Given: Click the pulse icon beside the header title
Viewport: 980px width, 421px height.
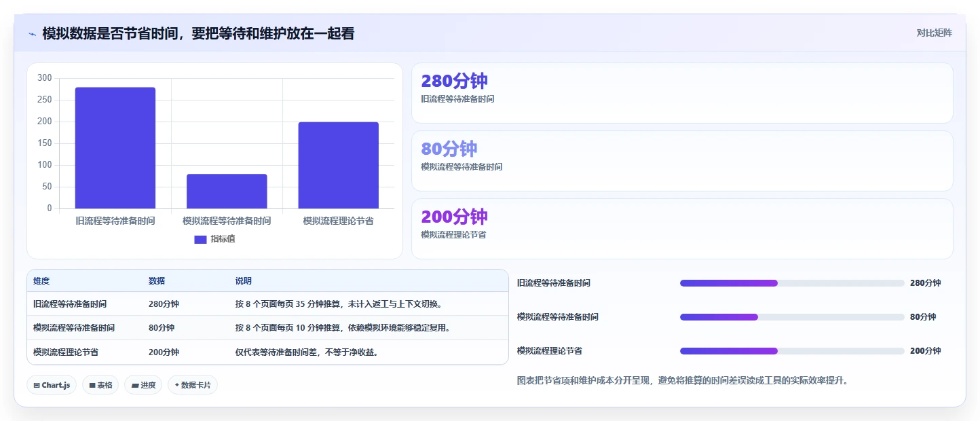Looking at the screenshot, I should 32,33.
